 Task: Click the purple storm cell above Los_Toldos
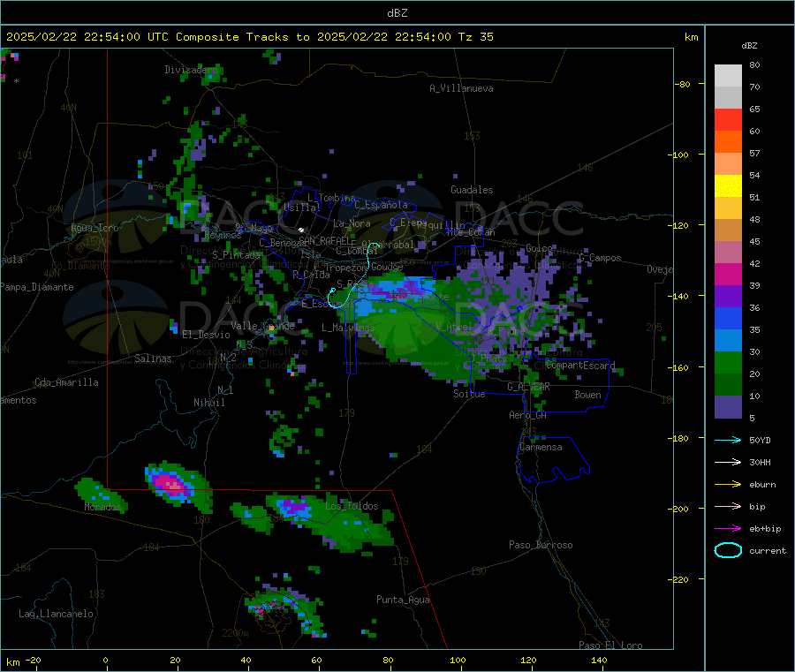click(293, 506)
